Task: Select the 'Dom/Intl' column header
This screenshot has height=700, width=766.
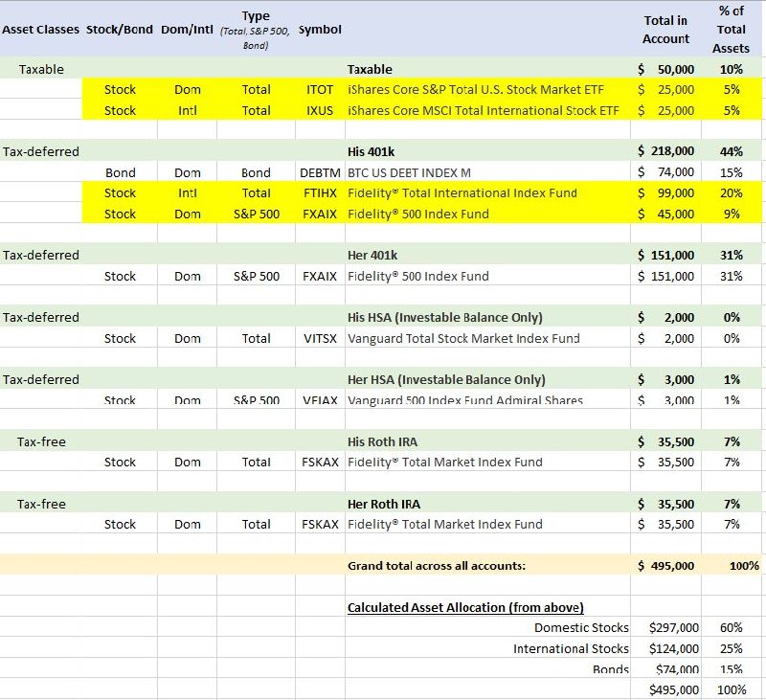Action: coord(187,30)
